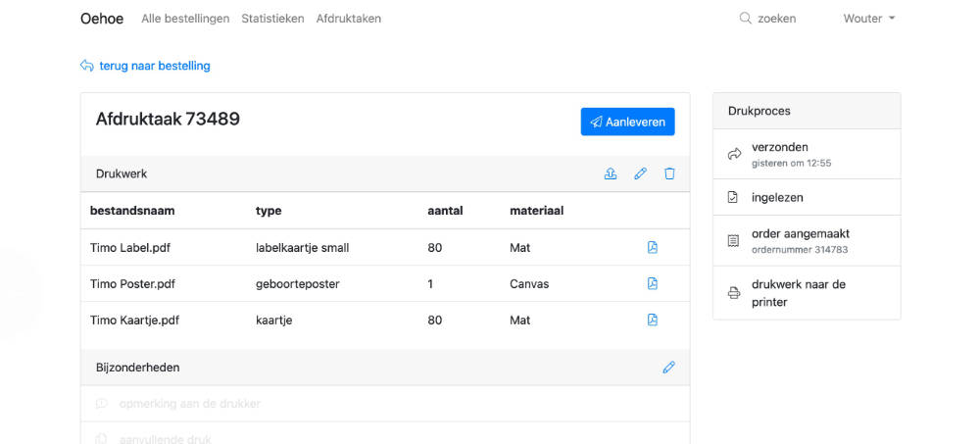980x444 pixels.
Task: Click the Oehoe brand logo
Action: pyautogui.click(x=104, y=19)
